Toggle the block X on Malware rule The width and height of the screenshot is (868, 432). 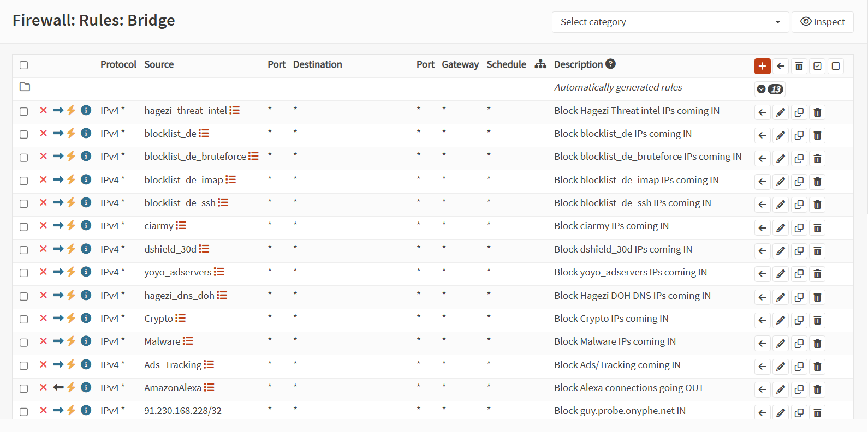[43, 341]
